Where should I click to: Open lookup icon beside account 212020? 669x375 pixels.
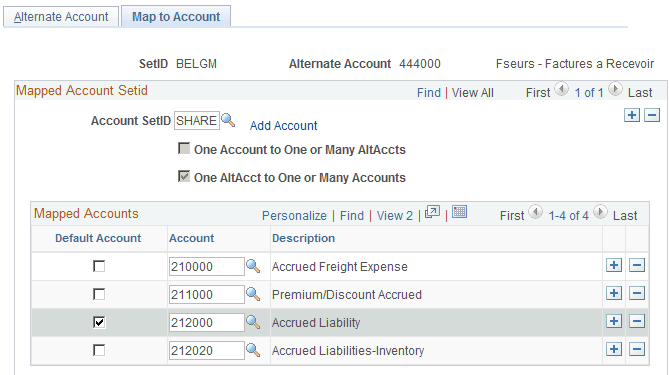[x=253, y=350]
